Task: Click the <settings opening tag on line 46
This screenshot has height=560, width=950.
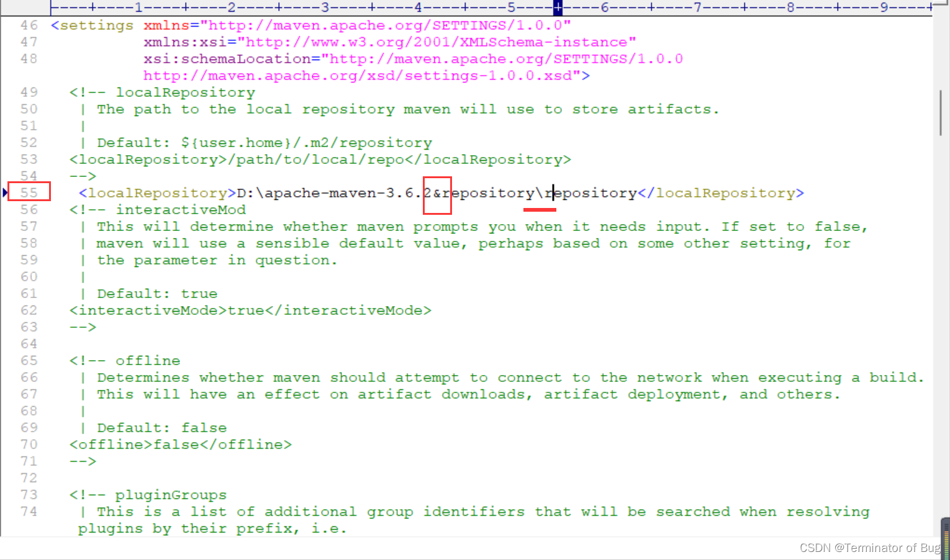Action: 93,25
